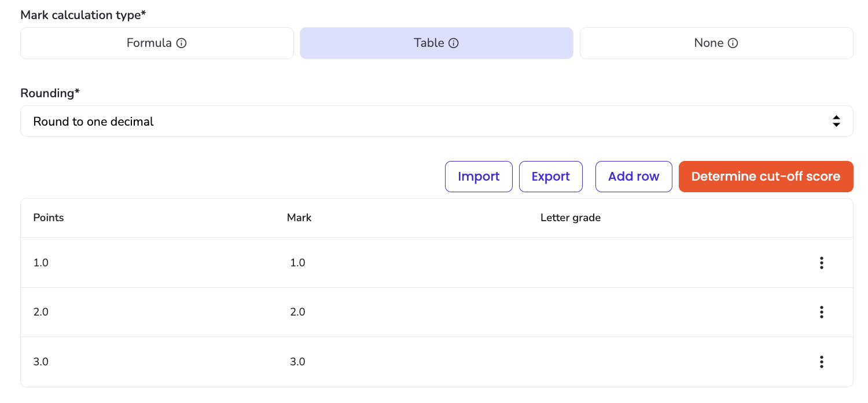Select Formula mark calculation type
The height and width of the screenshot is (403, 868).
(157, 43)
